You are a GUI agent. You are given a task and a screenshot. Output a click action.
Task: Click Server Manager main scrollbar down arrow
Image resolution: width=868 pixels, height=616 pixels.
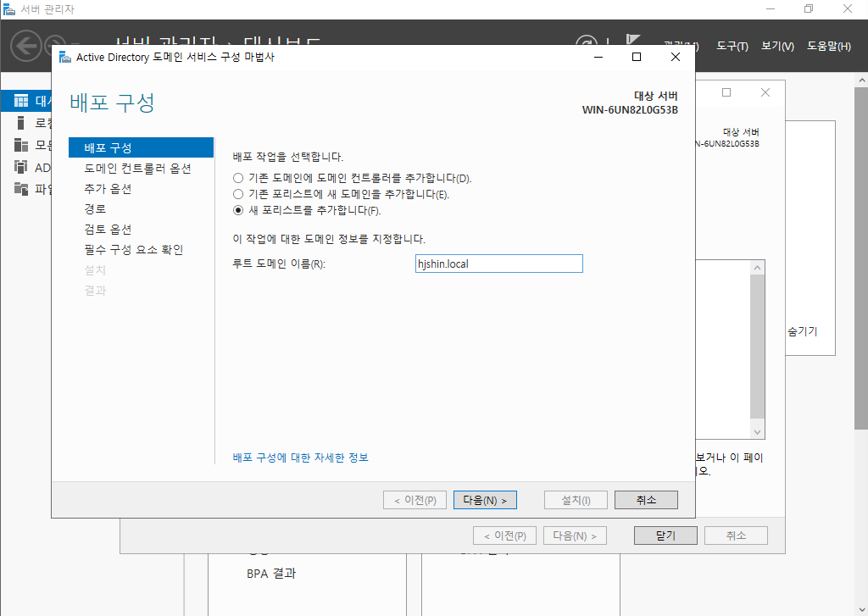[861, 610]
